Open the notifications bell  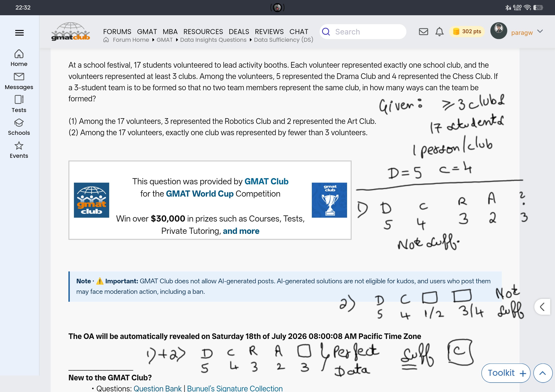[439, 32]
